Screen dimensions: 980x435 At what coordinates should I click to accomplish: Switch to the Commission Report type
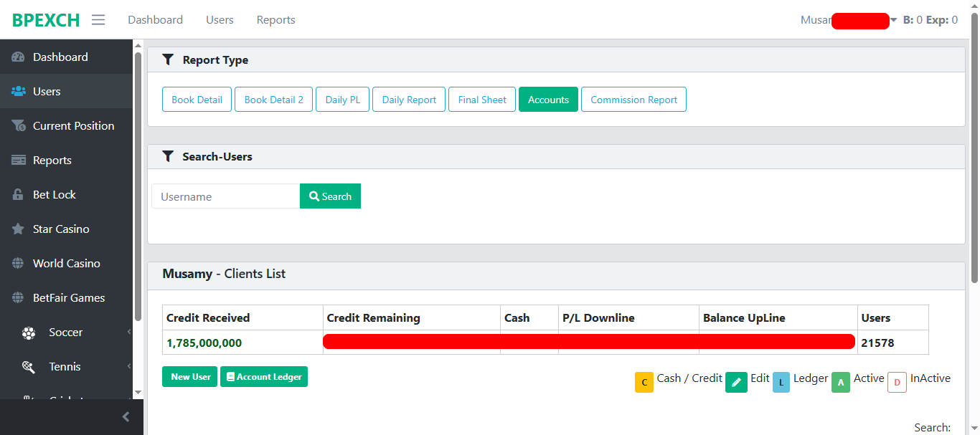click(x=633, y=100)
